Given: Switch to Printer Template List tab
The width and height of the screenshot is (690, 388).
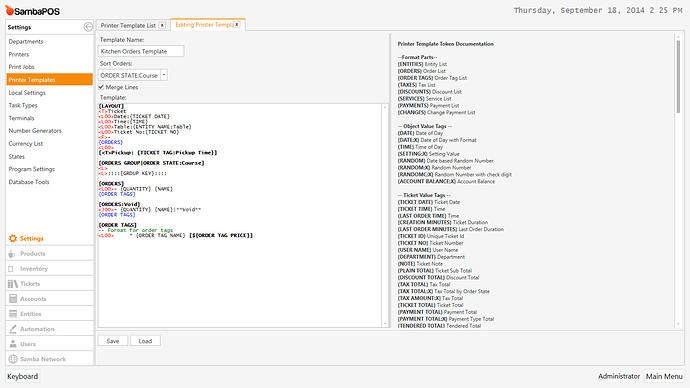Looking at the screenshot, I should [x=128, y=26].
